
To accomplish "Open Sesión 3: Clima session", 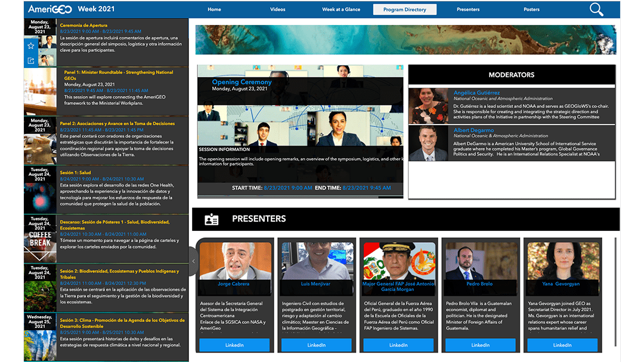I will pyautogui.click(x=106, y=337).
